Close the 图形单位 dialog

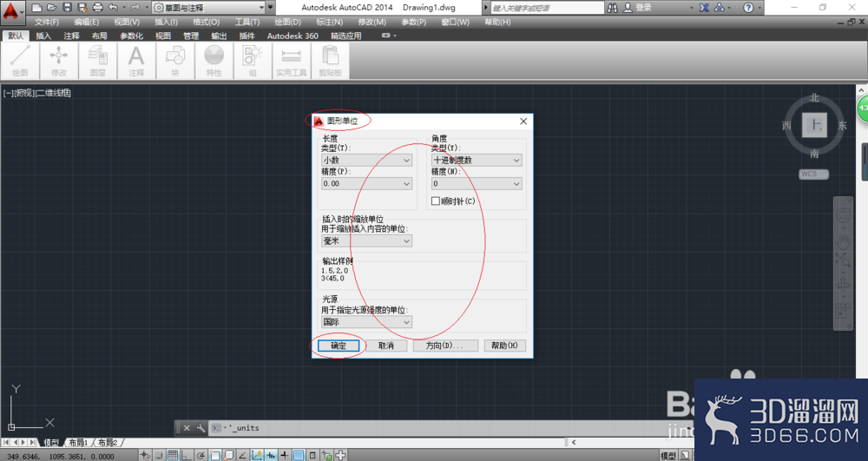coord(523,122)
